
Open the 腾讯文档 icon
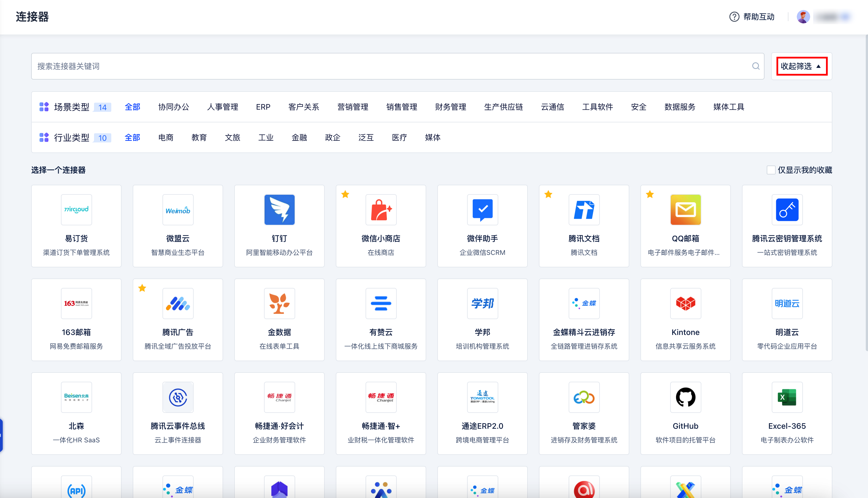tap(584, 210)
